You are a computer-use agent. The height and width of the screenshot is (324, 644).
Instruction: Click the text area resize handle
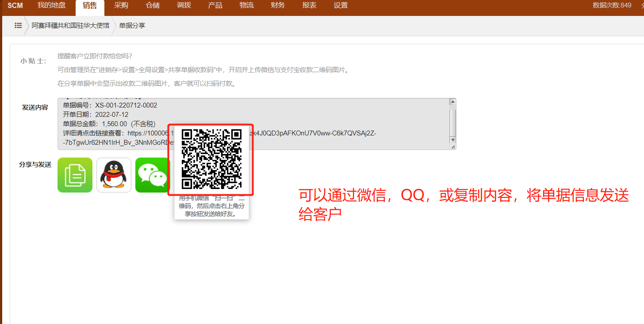click(453, 147)
